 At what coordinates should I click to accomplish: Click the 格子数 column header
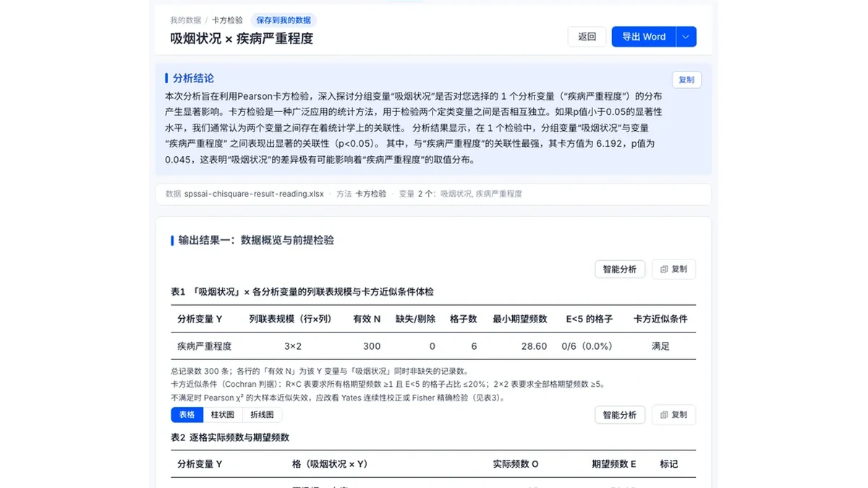pyautogui.click(x=463, y=319)
